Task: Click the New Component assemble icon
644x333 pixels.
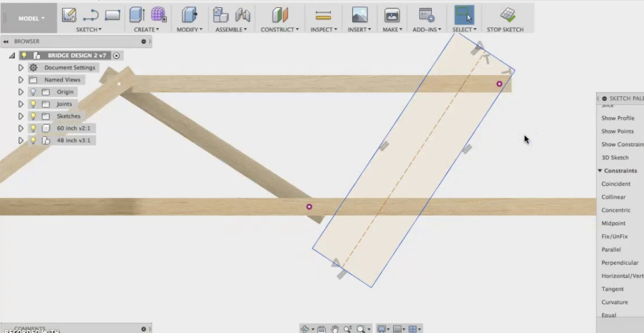Action: pyautogui.click(x=220, y=15)
